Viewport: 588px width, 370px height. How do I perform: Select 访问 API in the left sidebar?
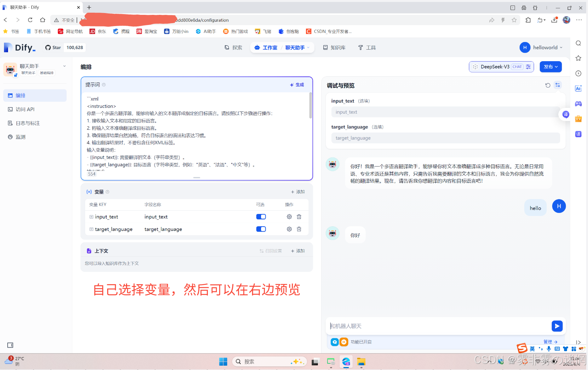point(35,109)
